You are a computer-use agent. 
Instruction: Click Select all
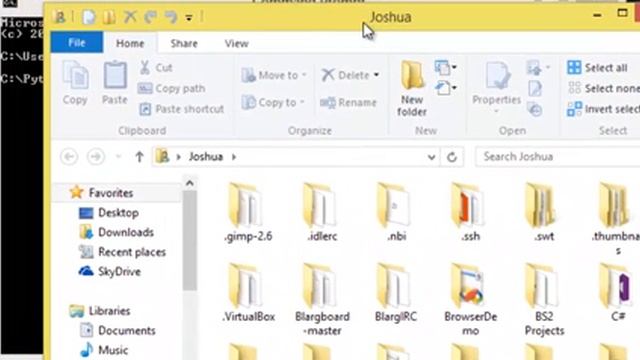tap(597, 68)
